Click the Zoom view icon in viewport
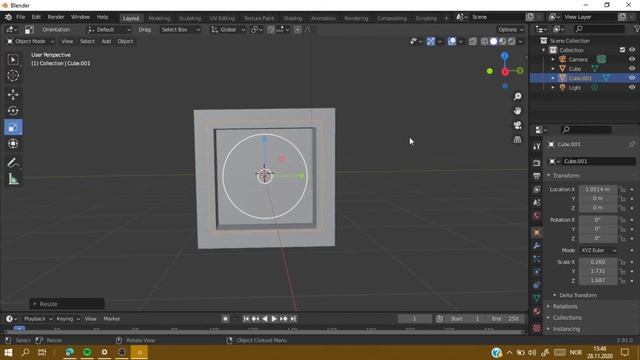Viewport: 640px width, 360px height. tap(518, 96)
